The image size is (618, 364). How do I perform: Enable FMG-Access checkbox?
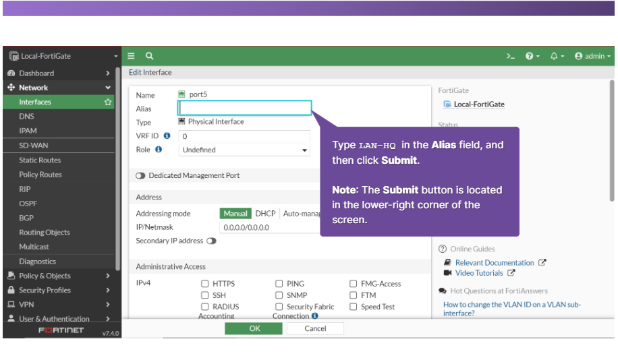[353, 284]
